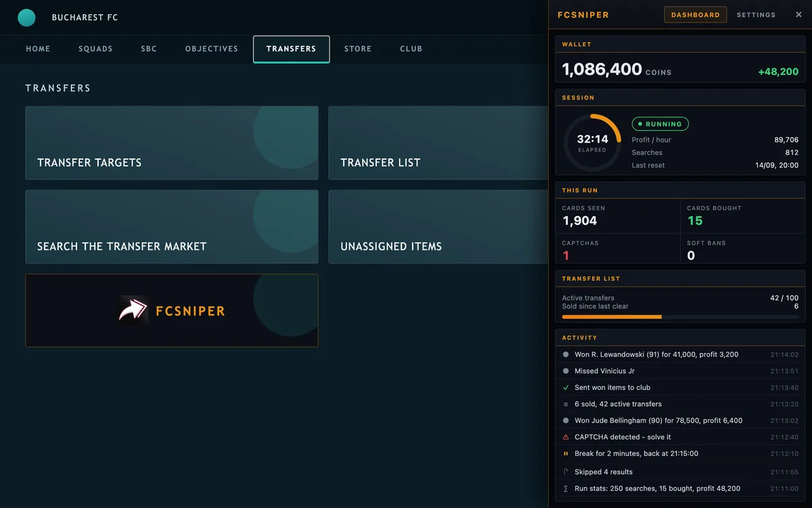Click the Searches count 812
812x508 pixels.
tap(792, 152)
